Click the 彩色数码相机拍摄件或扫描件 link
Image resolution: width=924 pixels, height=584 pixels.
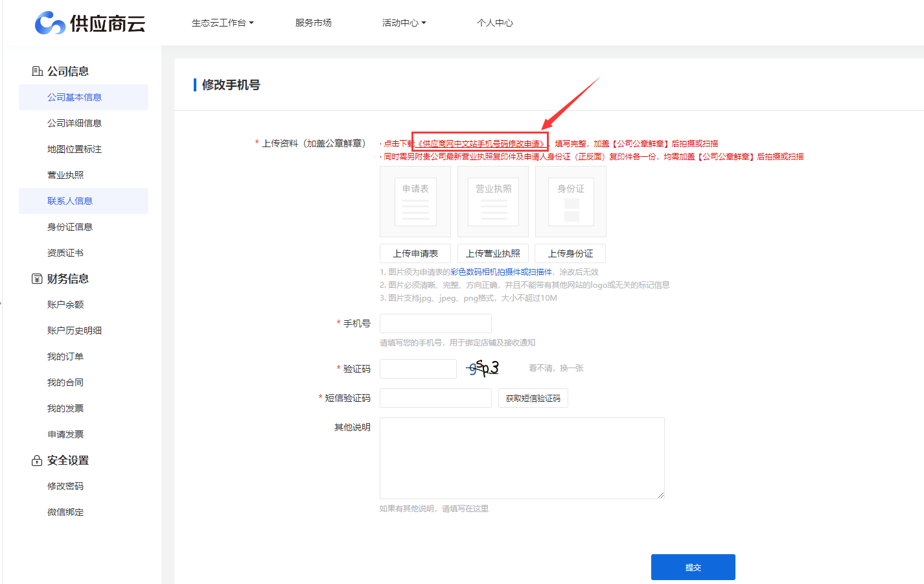pos(502,272)
